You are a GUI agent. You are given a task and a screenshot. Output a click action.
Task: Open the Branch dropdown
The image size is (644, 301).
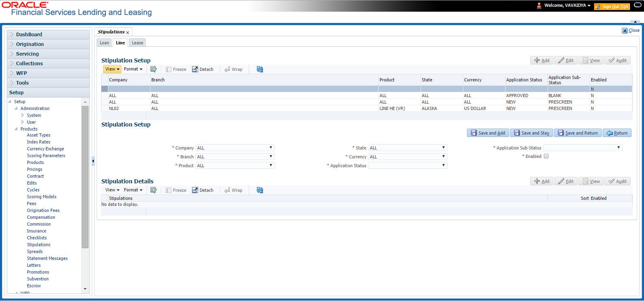(x=235, y=157)
